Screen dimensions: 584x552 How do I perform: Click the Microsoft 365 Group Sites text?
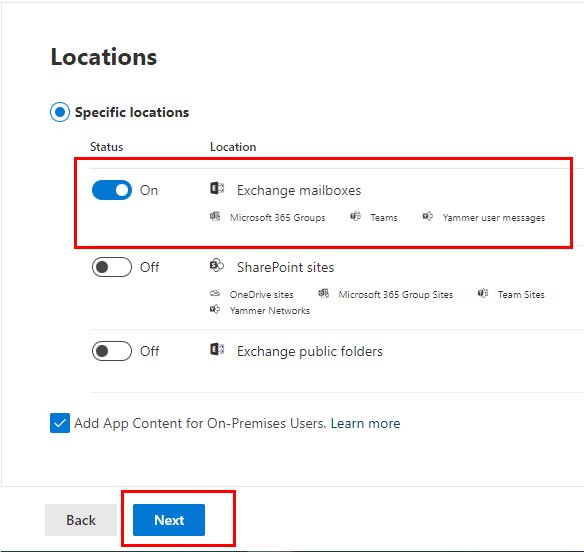[396, 295]
